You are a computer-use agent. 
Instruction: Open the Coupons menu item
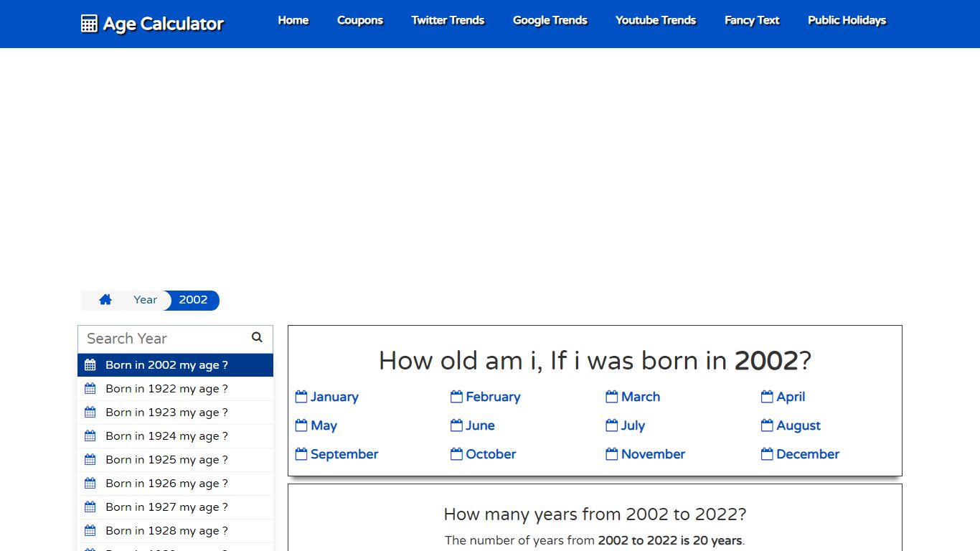click(x=360, y=20)
